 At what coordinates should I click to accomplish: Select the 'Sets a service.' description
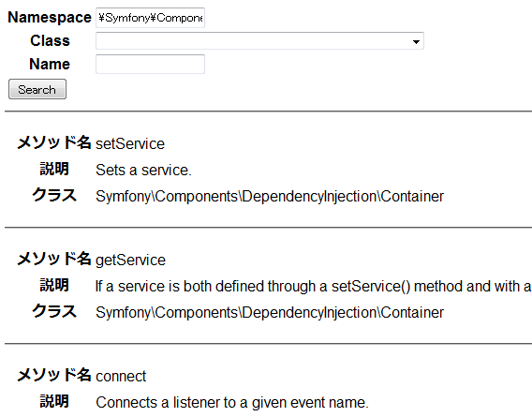pyautogui.click(x=143, y=170)
